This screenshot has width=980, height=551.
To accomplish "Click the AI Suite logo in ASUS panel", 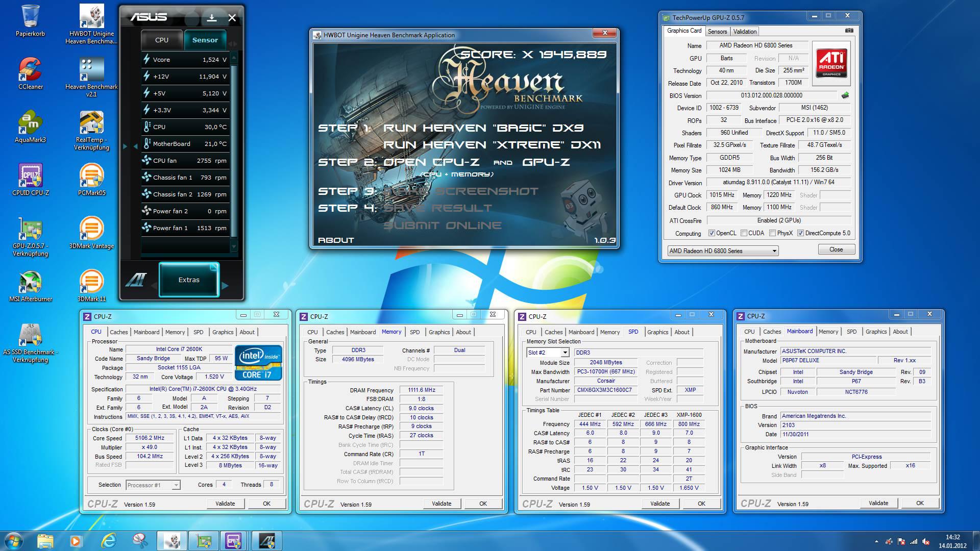I will click(x=136, y=280).
